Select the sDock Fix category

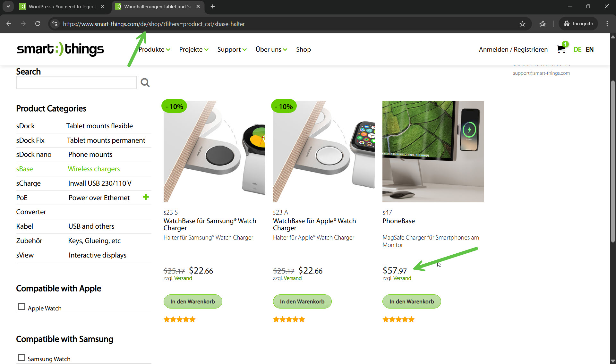click(x=84, y=140)
